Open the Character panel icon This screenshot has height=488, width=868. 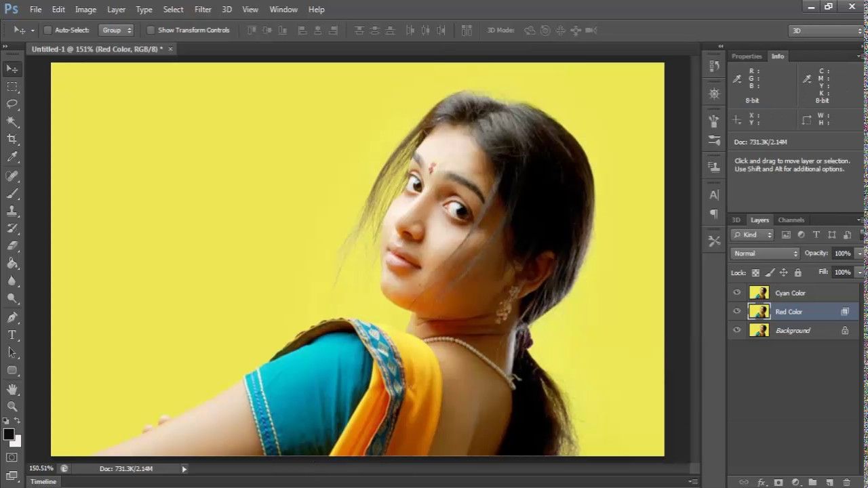[x=714, y=195]
